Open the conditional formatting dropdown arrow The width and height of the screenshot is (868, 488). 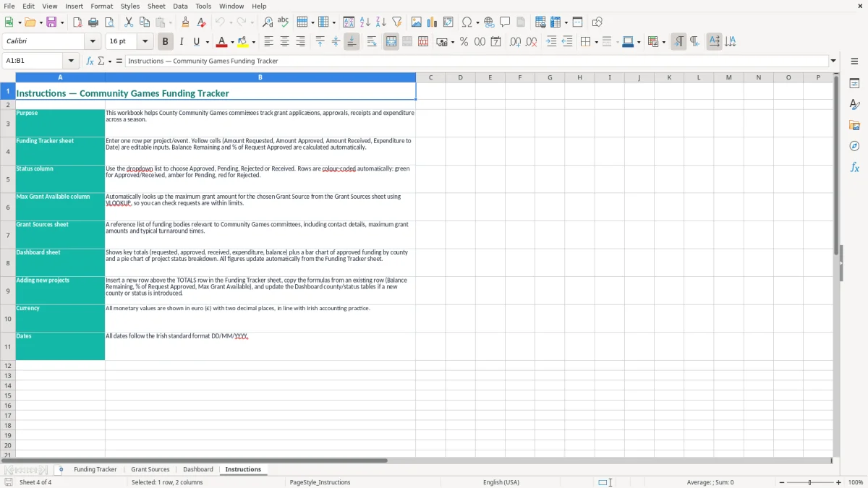(663, 42)
